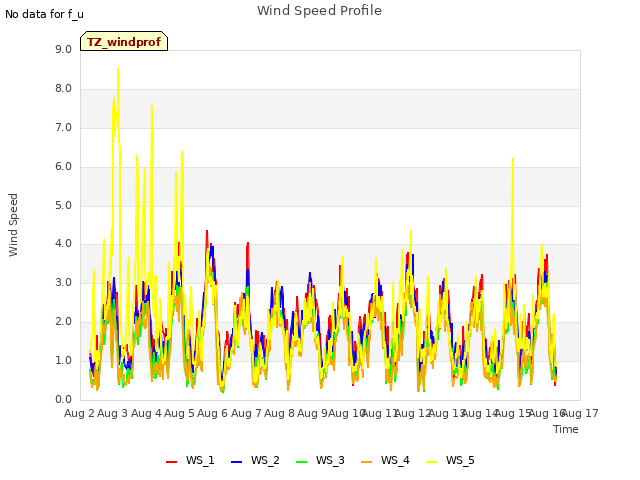
Task: Click the WS_4 orange legend swatch
Action: 367,462
